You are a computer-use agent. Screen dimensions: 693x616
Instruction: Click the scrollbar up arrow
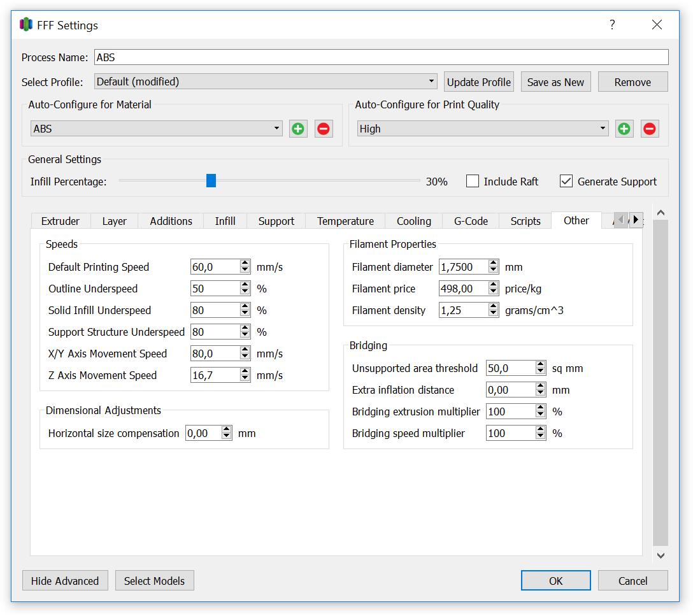[661, 213]
